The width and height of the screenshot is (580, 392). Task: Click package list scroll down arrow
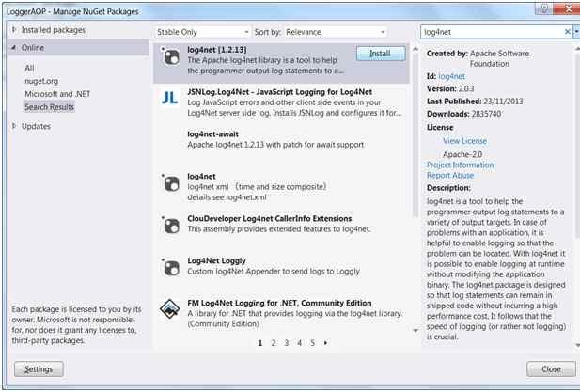pos(415,330)
